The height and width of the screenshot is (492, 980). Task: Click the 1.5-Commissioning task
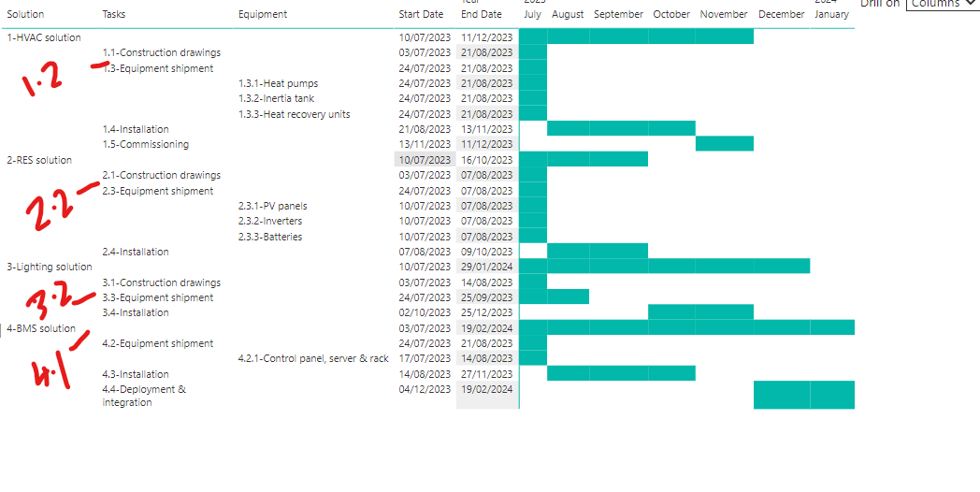point(146,144)
